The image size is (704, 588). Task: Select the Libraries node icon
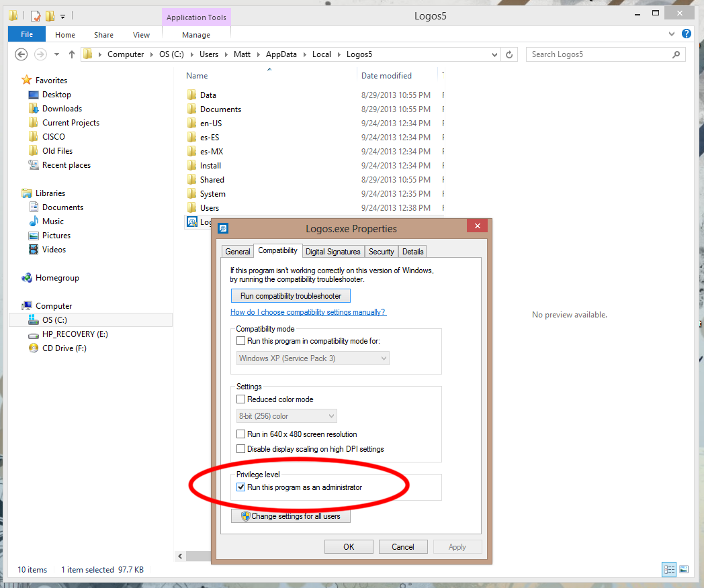[27, 193]
